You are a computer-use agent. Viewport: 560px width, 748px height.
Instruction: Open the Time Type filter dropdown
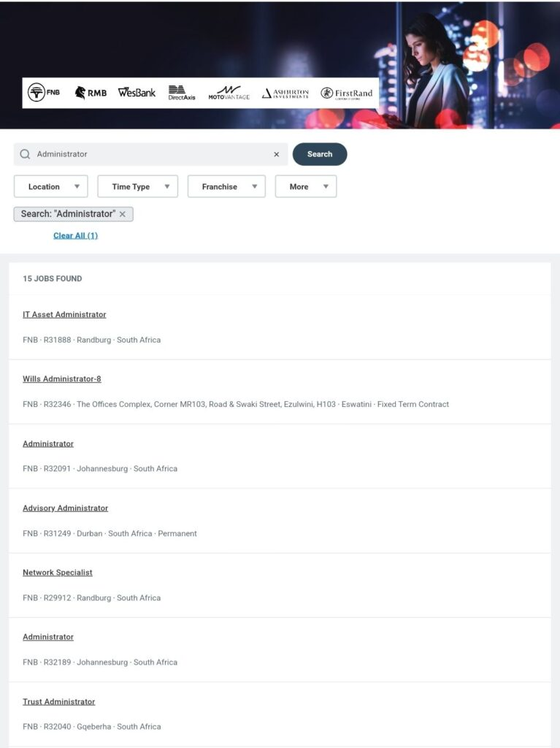pos(138,186)
